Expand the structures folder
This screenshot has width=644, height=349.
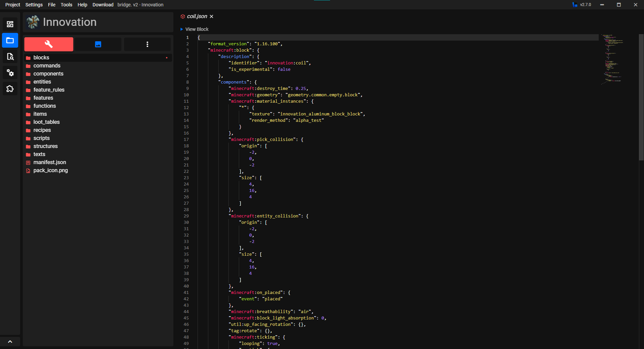pyautogui.click(x=98, y=146)
